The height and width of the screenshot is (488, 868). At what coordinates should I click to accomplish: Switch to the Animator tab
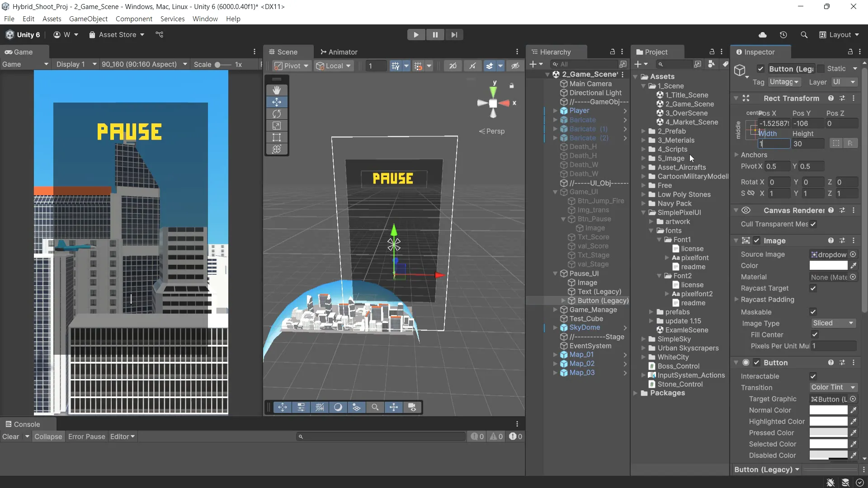tap(339, 52)
